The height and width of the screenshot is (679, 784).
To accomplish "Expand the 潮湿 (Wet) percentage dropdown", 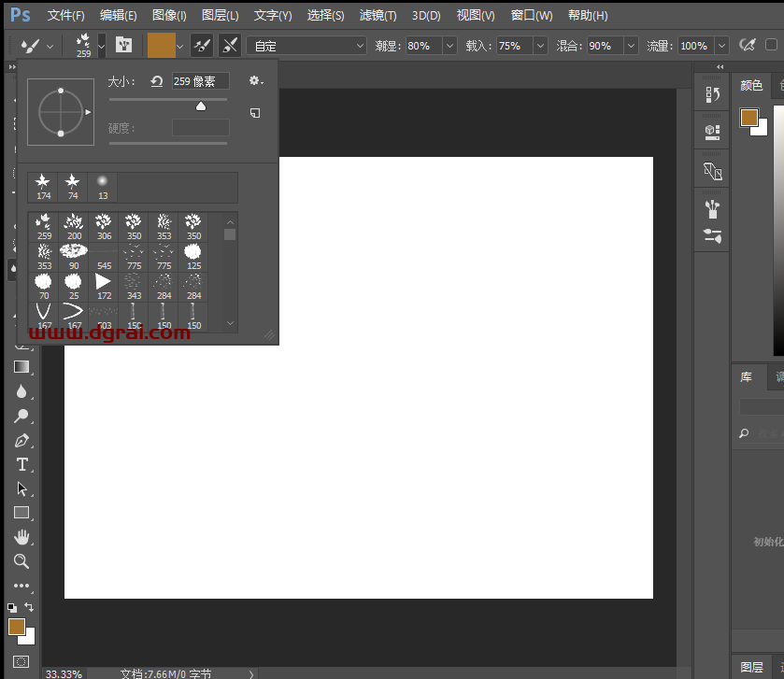I will click(449, 46).
